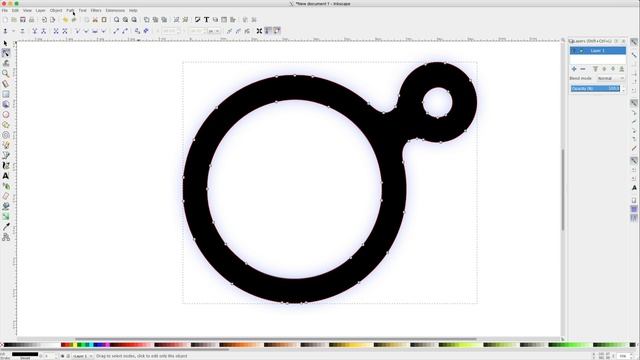Select the Calligraphy tool
The image size is (640, 360).
tap(6, 165)
